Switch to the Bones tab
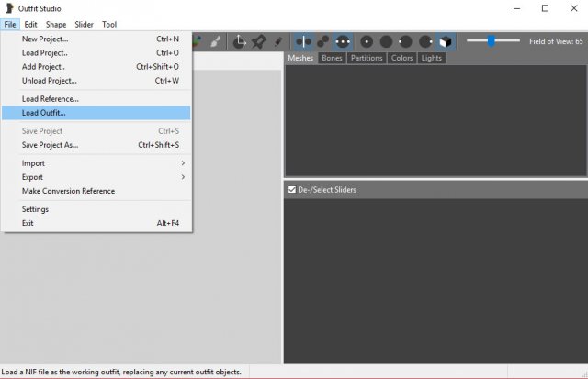The image size is (588, 379). [x=332, y=58]
